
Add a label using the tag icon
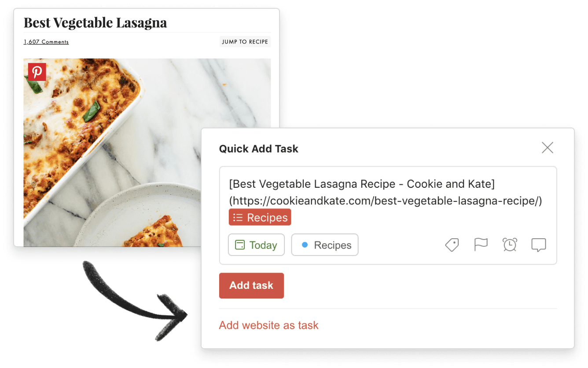point(452,245)
